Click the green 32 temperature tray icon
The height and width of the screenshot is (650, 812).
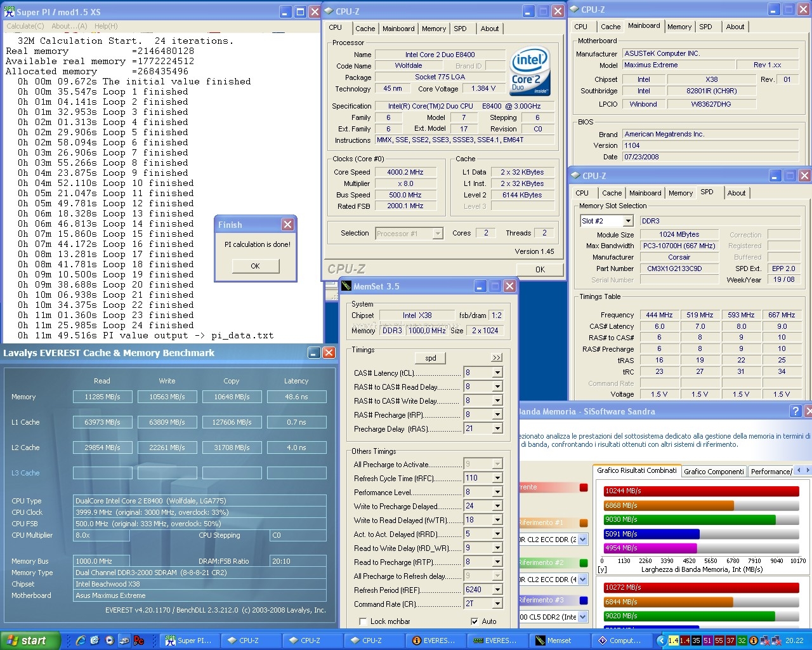point(742,640)
